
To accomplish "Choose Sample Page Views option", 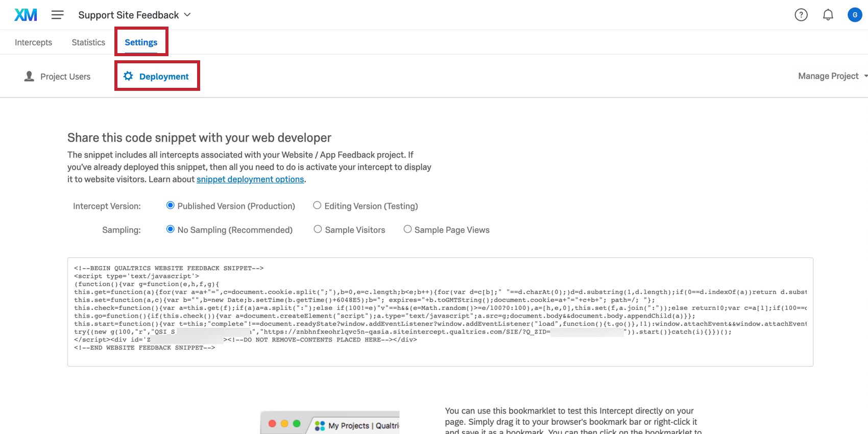I will (x=407, y=229).
